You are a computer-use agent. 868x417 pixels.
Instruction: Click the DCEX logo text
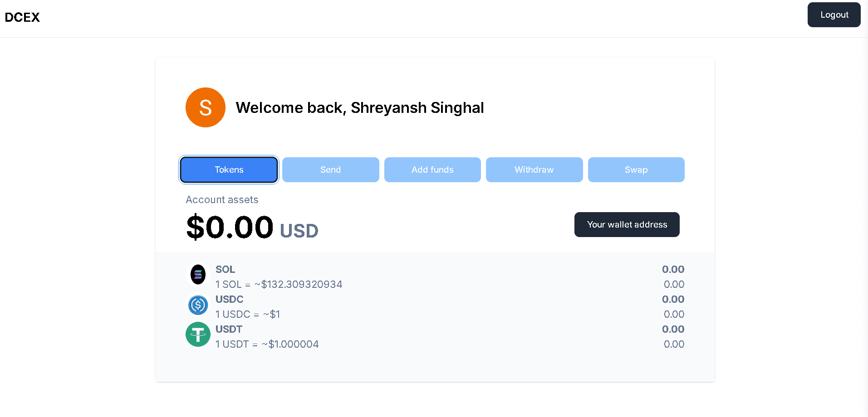[x=22, y=17]
